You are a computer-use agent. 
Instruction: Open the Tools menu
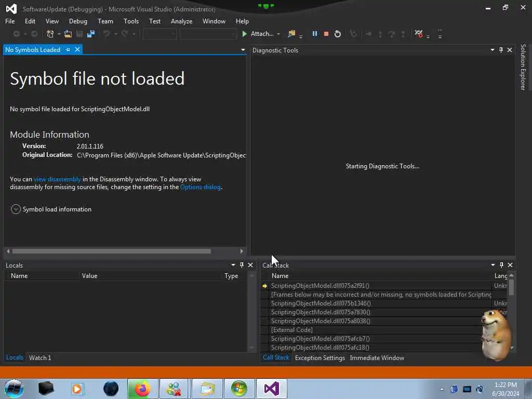point(131,21)
